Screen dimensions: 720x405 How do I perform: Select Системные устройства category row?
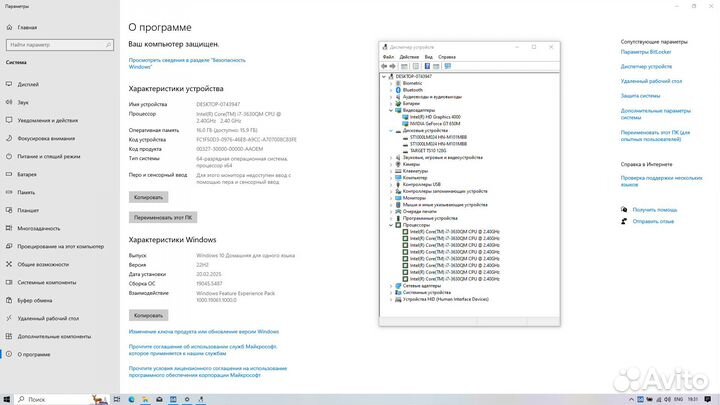coord(427,292)
